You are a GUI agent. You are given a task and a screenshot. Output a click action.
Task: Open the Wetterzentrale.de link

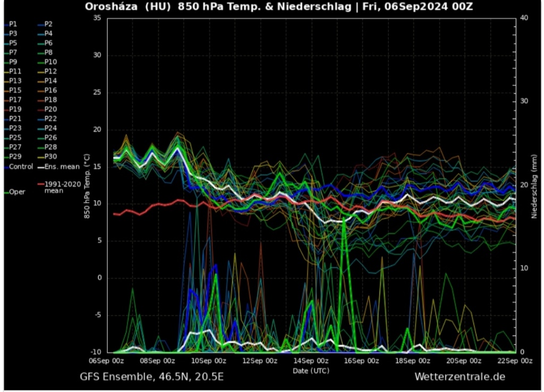click(460, 377)
